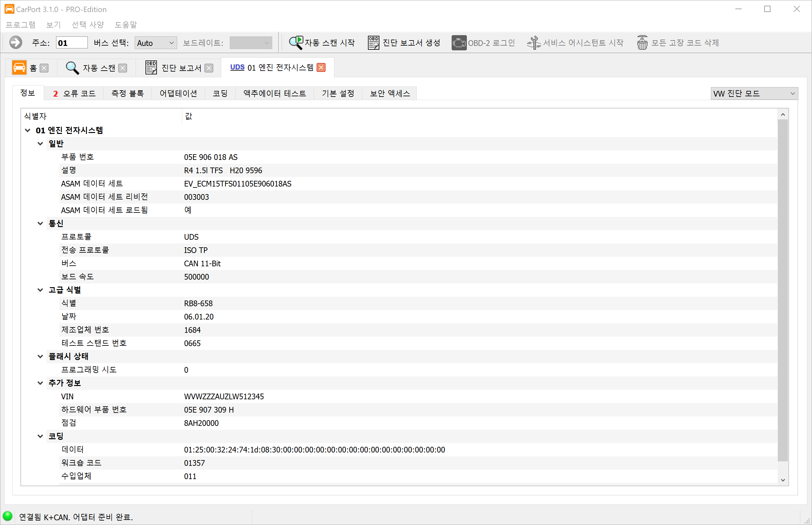
Task: Start auto scan with magnifier icon
Action: [x=295, y=43]
